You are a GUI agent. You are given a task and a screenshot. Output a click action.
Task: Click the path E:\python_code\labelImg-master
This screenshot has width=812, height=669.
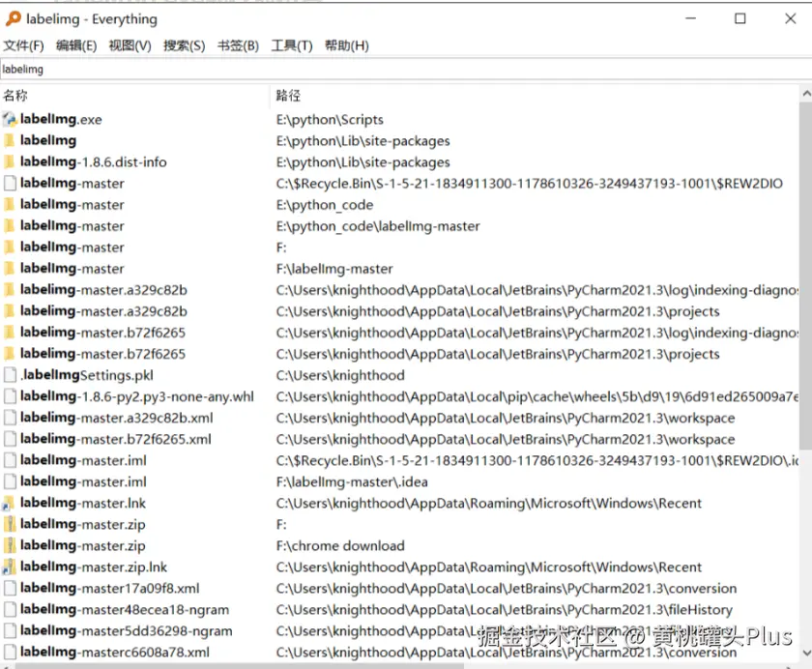378,226
